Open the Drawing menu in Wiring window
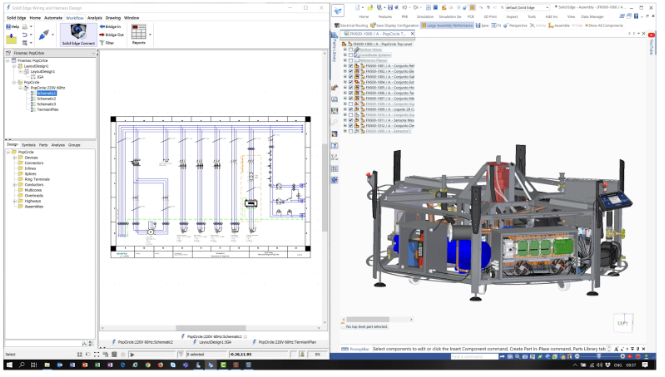 click(113, 18)
